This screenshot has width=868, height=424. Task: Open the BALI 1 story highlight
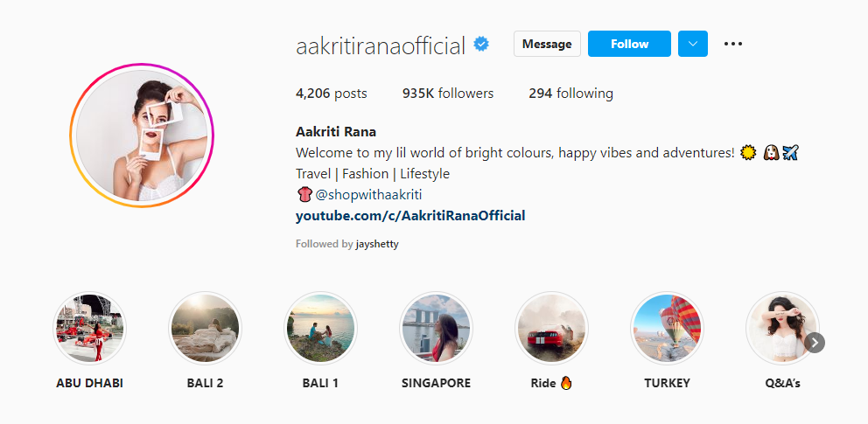[x=320, y=329]
